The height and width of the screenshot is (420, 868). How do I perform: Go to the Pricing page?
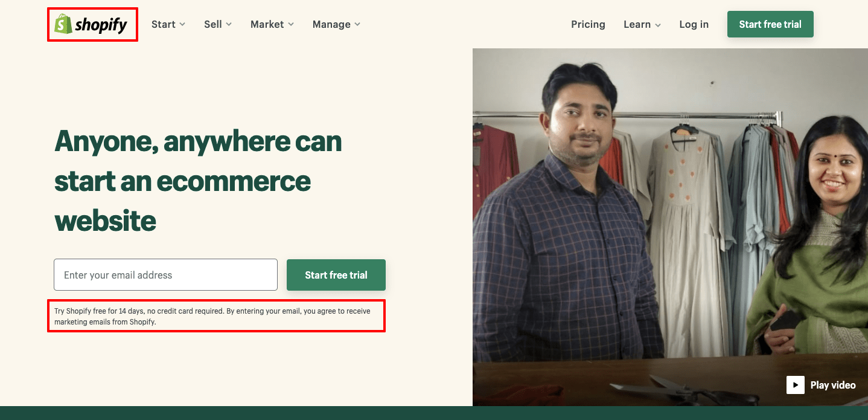588,24
